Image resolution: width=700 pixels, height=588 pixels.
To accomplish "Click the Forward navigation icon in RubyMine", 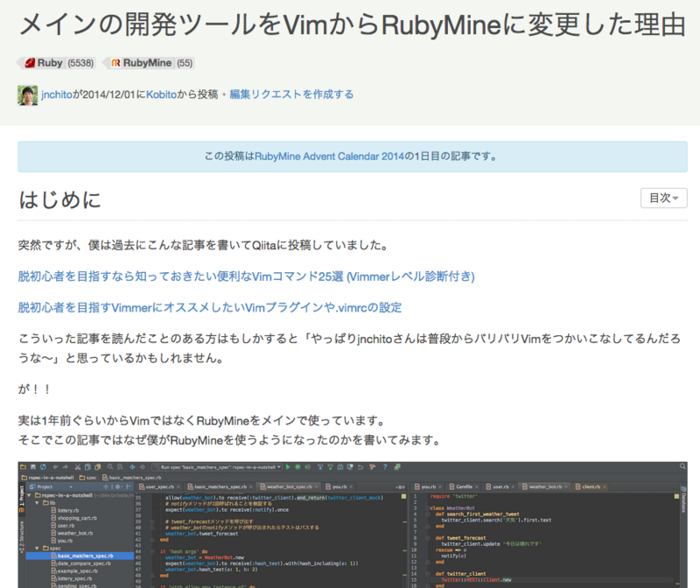I will point(143,467).
